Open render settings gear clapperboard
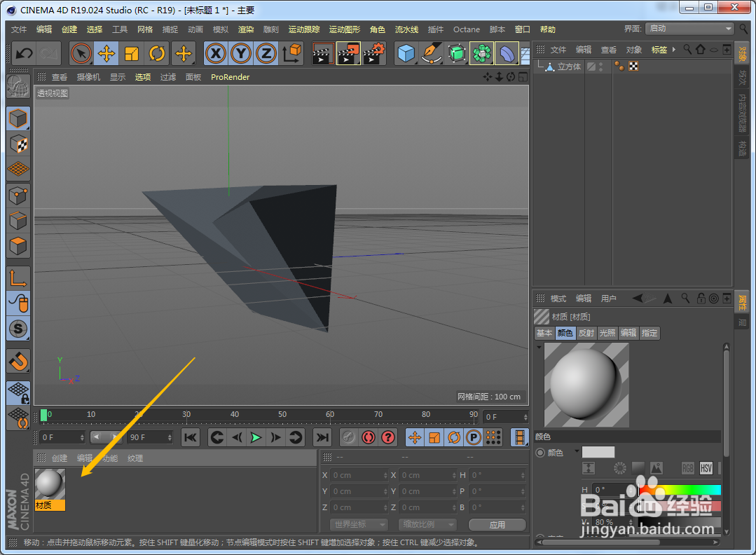 374,53
